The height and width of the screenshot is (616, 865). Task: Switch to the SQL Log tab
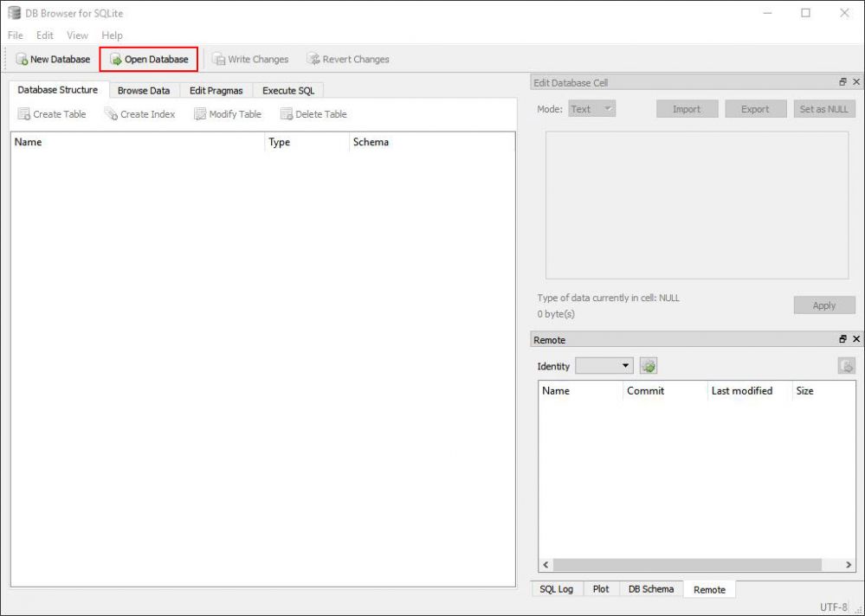[x=557, y=589]
